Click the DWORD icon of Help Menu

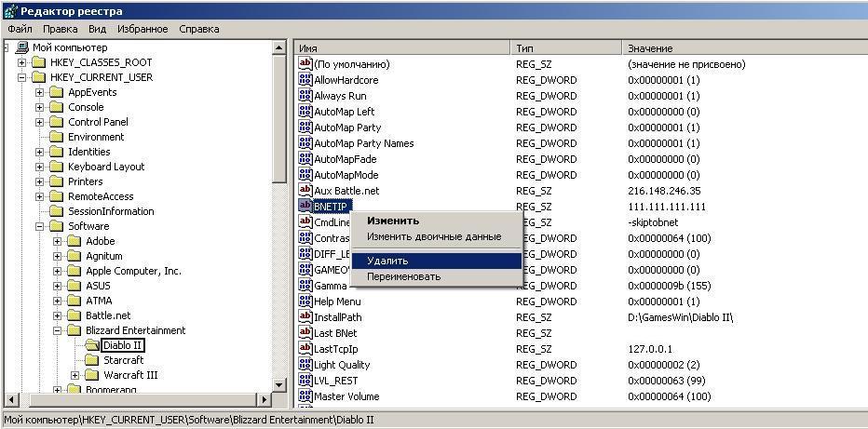pyautogui.click(x=305, y=302)
